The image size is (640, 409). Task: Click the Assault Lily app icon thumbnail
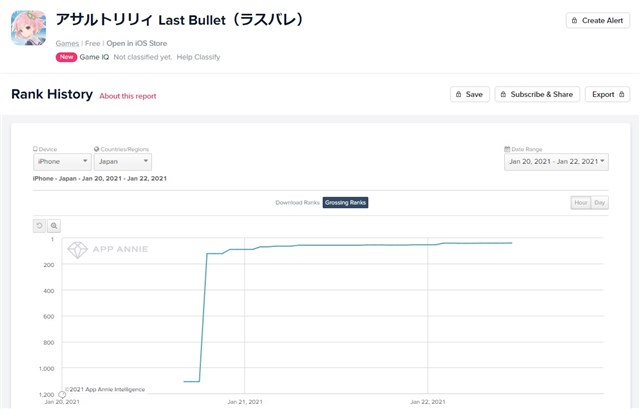click(x=29, y=28)
